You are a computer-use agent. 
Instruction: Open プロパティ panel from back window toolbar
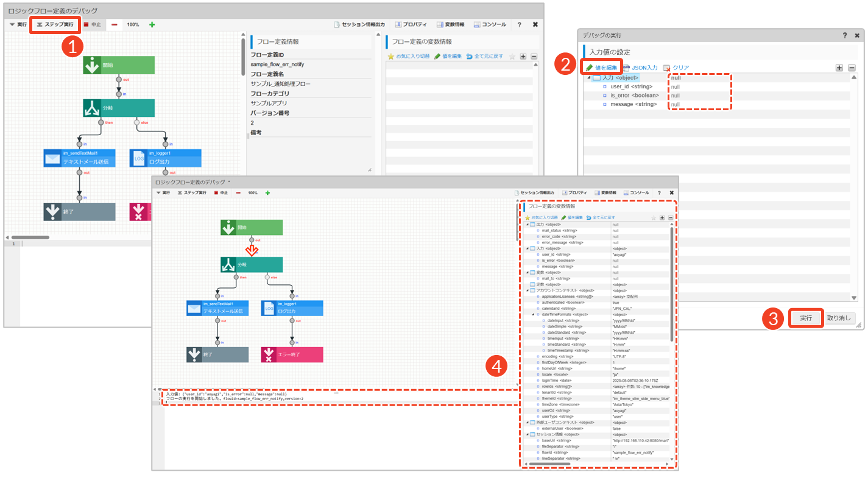point(411,24)
